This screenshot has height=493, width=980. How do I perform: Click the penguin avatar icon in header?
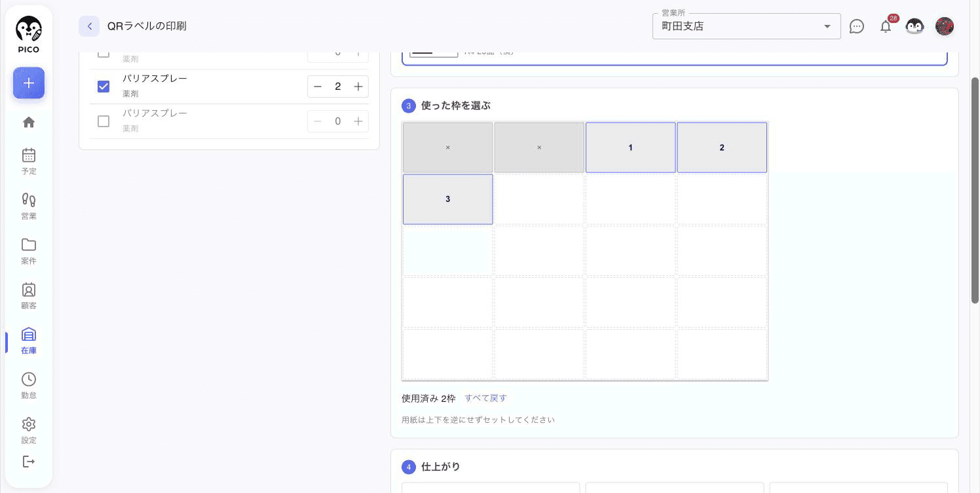coord(914,26)
